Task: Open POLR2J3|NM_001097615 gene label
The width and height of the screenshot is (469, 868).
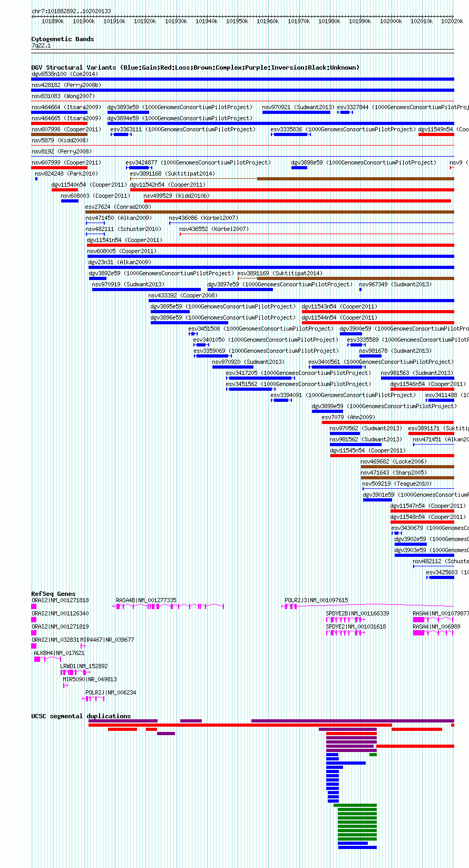Action: click(316, 600)
